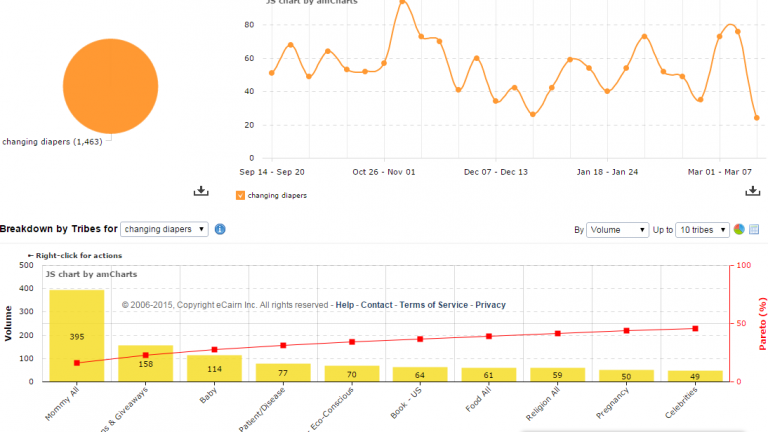Click the 'Book - US' axis label

406,403
